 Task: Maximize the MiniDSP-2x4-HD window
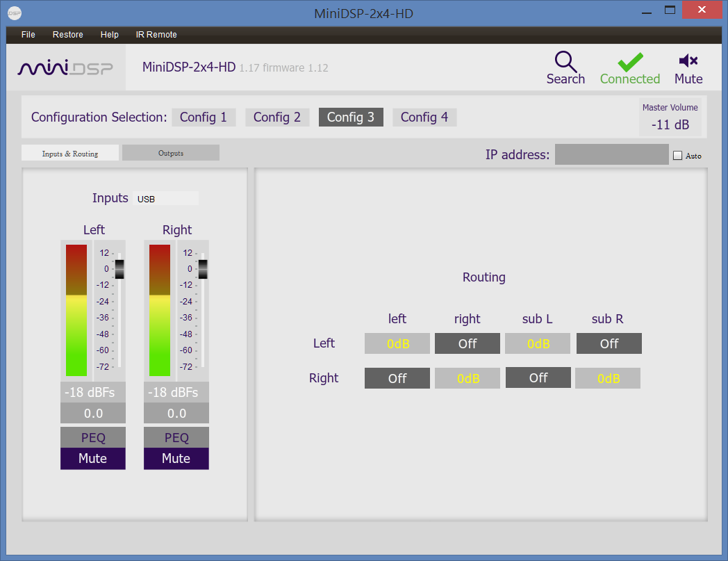[670, 10]
